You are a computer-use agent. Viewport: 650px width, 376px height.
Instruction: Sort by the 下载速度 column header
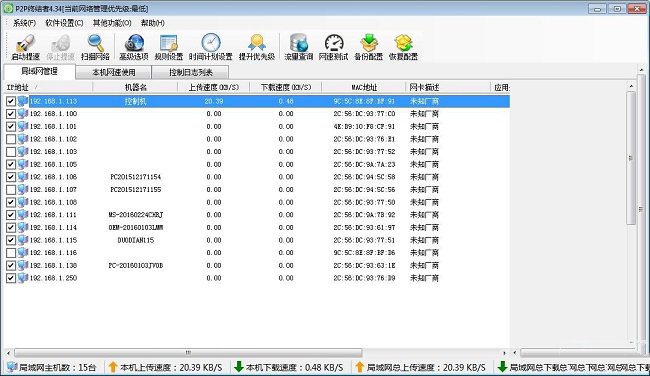coord(286,87)
